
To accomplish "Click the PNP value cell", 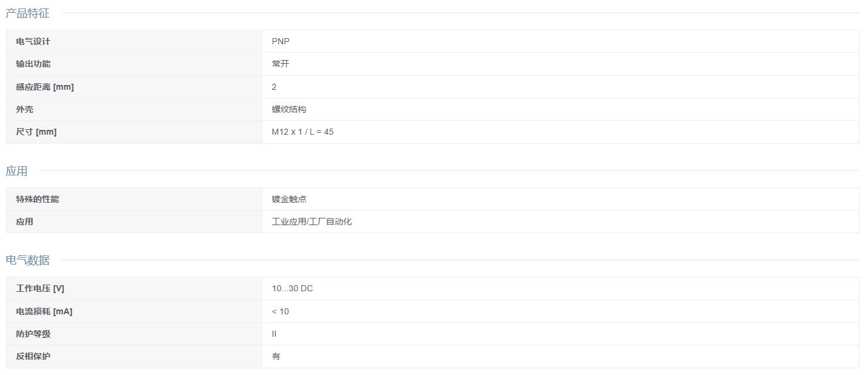I will 281,41.
